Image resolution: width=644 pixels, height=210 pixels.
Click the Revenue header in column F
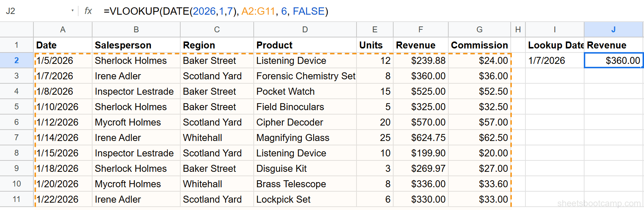421,45
